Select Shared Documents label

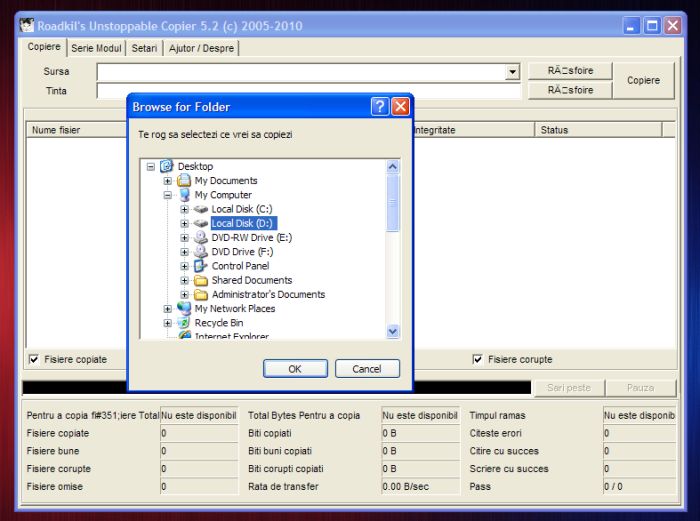pyautogui.click(x=252, y=280)
